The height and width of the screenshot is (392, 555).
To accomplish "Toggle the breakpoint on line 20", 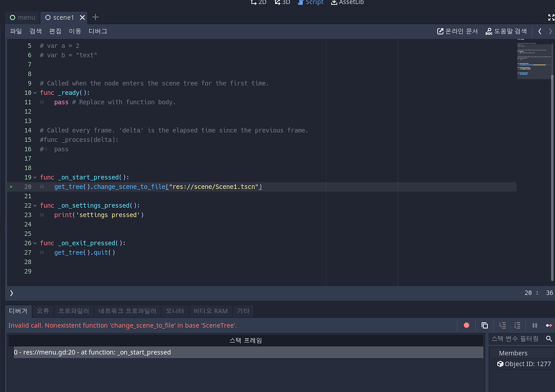I will 11,186.
